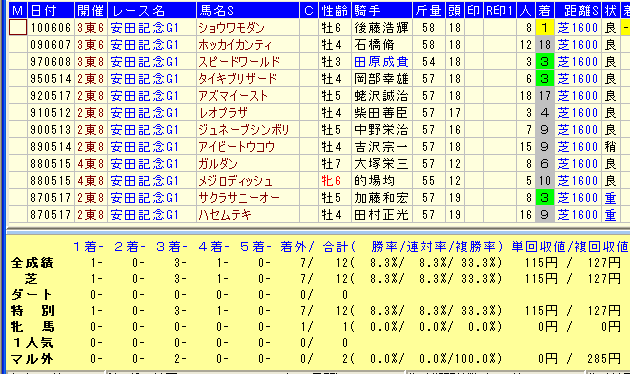The image size is (630, 374).
Task: Click jockey 岡部幸雄 cell
Action: (381, 79)
